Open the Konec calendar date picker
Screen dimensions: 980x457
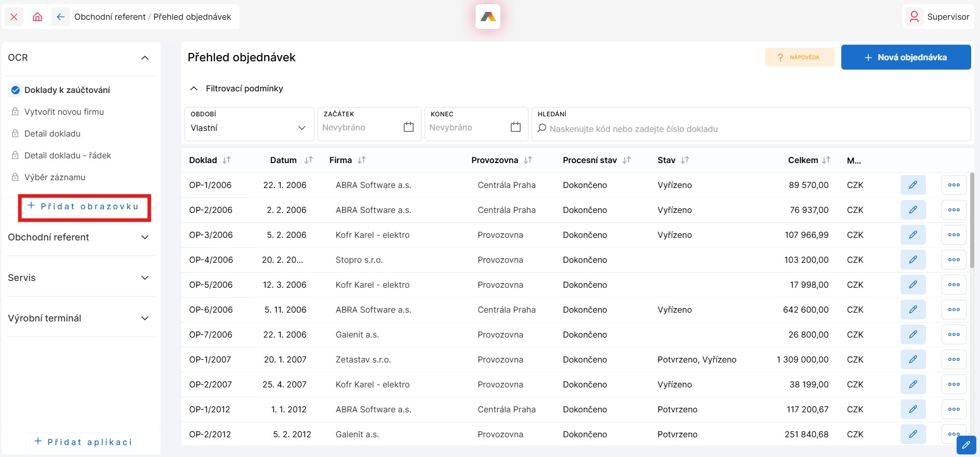(515, 127)
